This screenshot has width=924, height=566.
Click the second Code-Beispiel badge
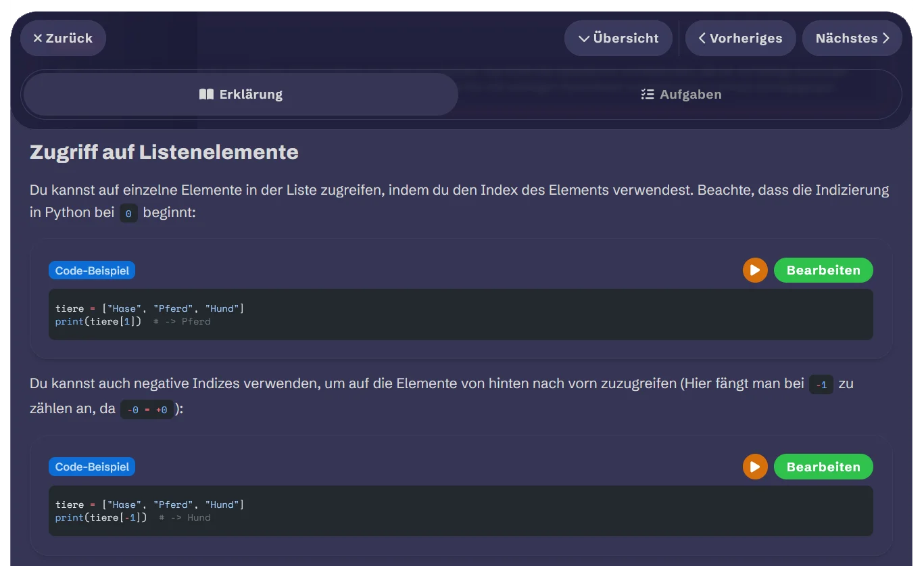tap(92, 467)
